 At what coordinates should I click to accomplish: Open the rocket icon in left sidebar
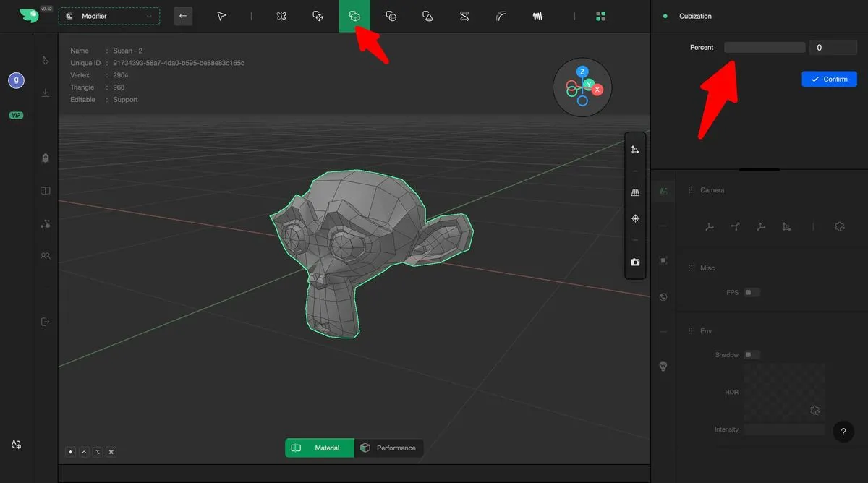(x=46, y=158)
